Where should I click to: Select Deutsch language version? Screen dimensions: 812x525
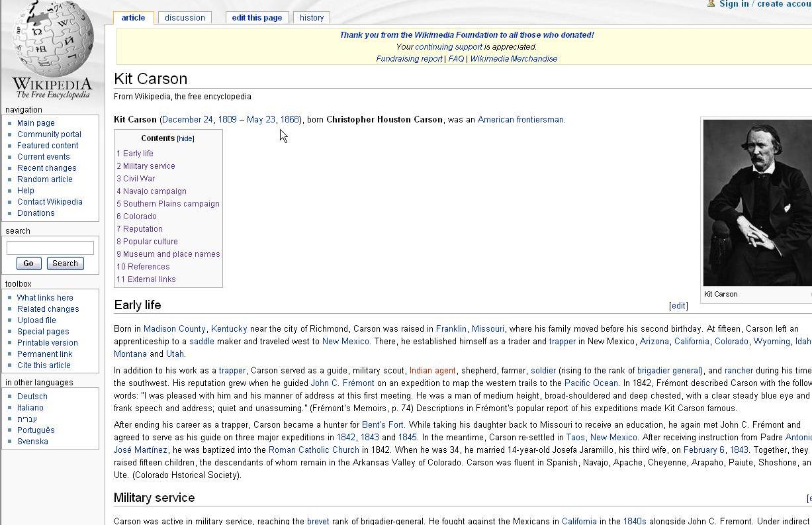click(32, 397)
